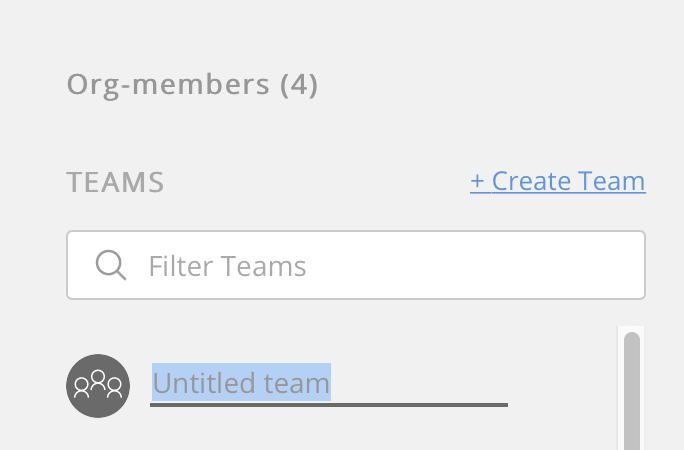Click the 'Filter Teams' placeholder text
Screen dimensions: 684x450
pyautogui.click(x=227, y=266)
